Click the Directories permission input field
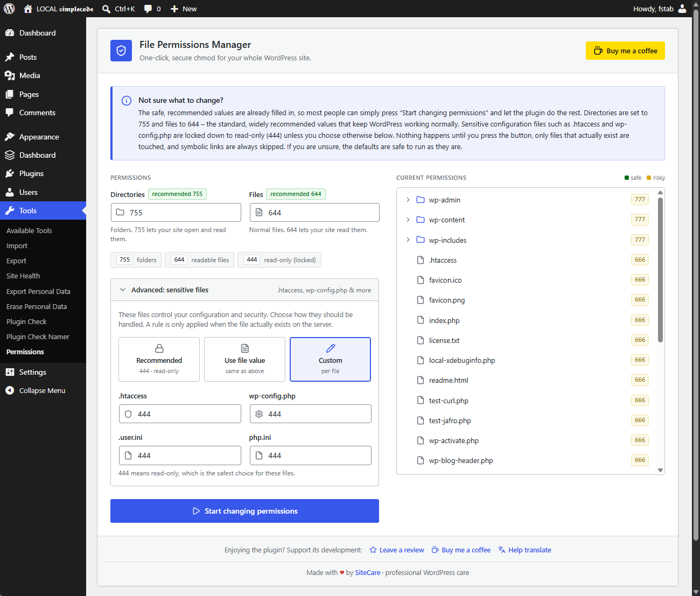Viewport: 700px width, 596px height. (x=176, y=212)
